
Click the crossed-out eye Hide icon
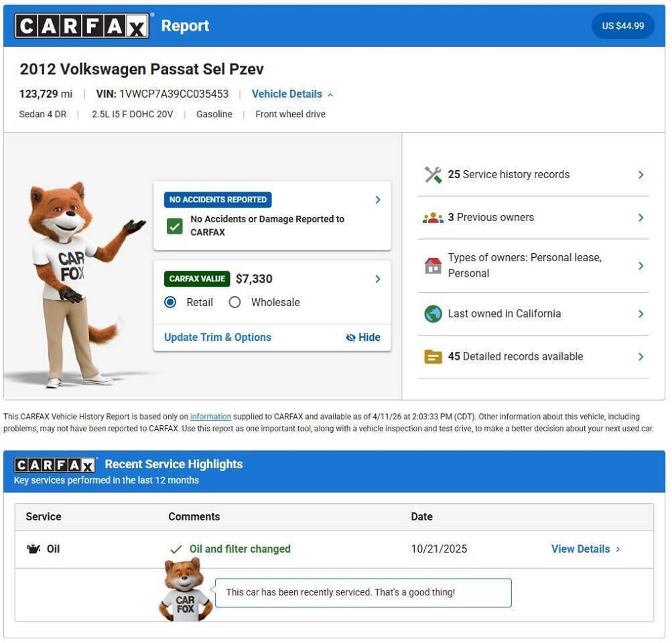coord(350,338)
